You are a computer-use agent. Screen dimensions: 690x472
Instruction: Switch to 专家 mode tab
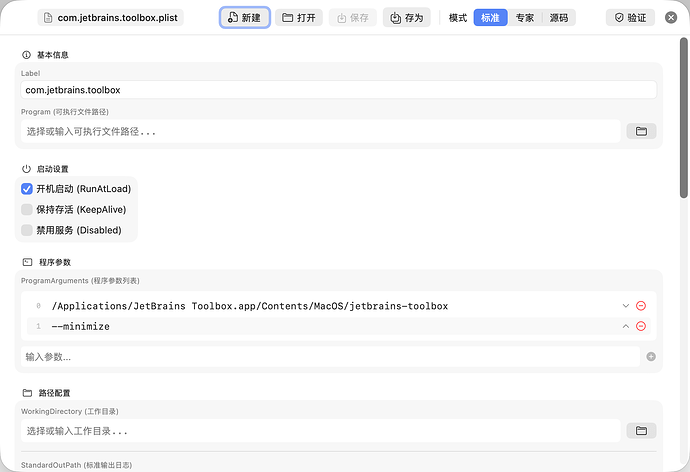(525, 18)
